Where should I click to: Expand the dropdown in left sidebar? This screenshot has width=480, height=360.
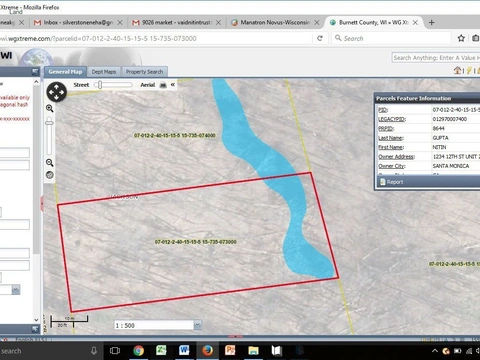pos(16,289)
